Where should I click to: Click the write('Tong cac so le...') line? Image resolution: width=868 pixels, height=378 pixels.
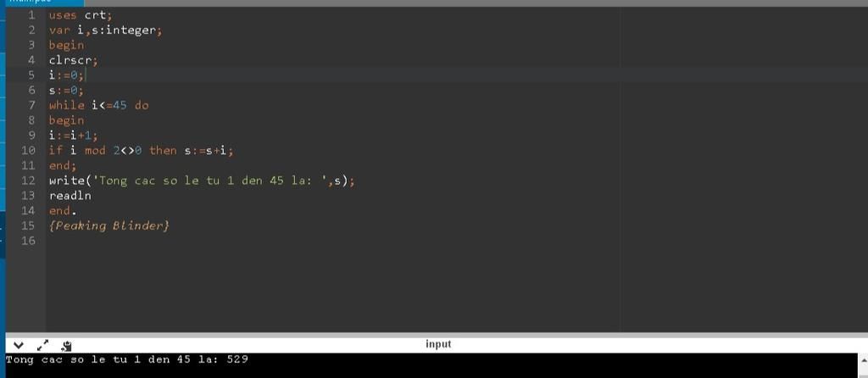(202, 181)
